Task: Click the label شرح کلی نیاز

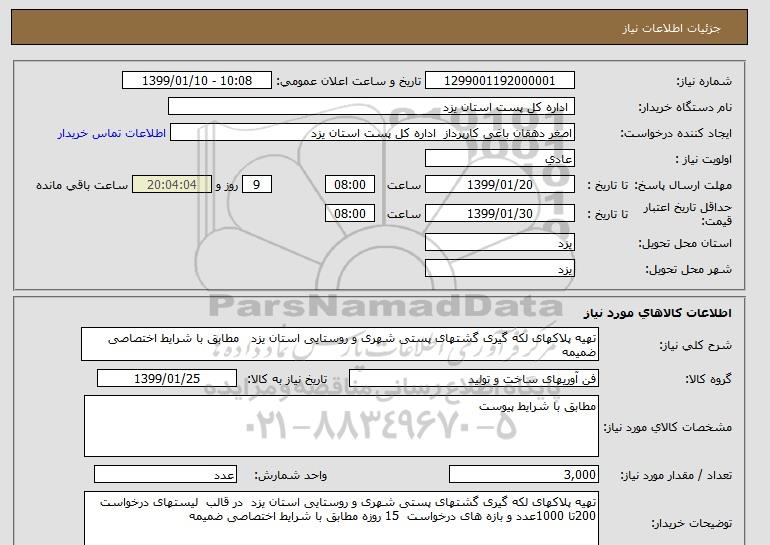Action: [x=696, y=346]
